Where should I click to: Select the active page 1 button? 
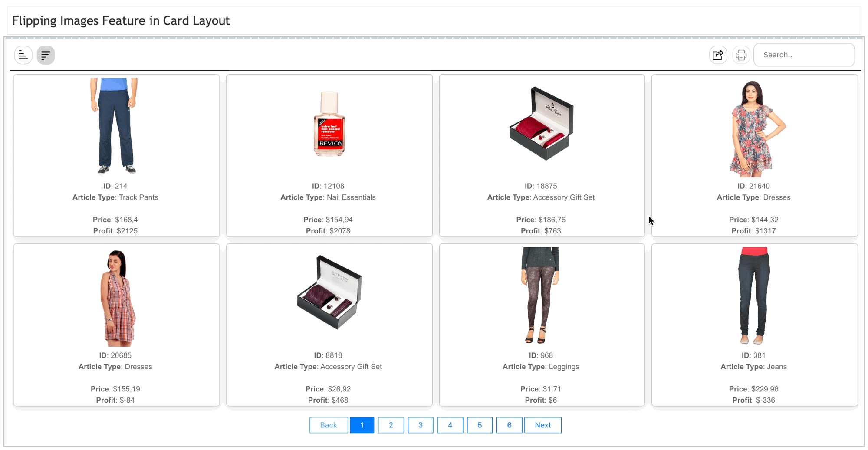tap(362, 425)
